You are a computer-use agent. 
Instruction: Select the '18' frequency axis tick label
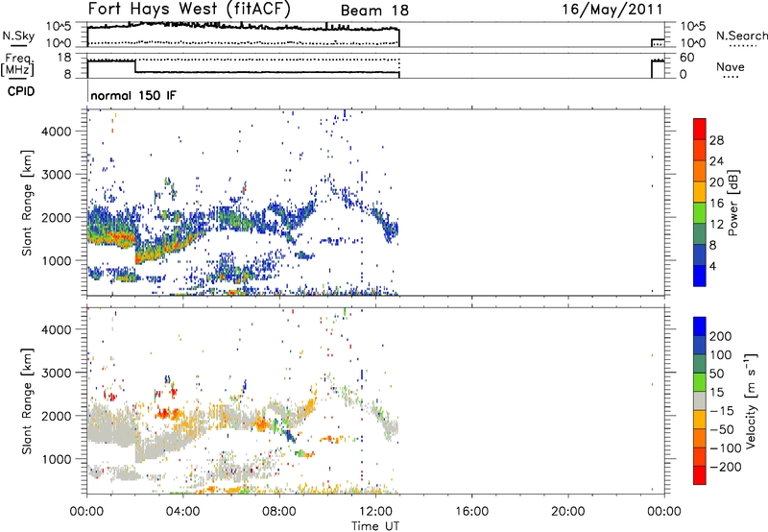pos(64,58)
